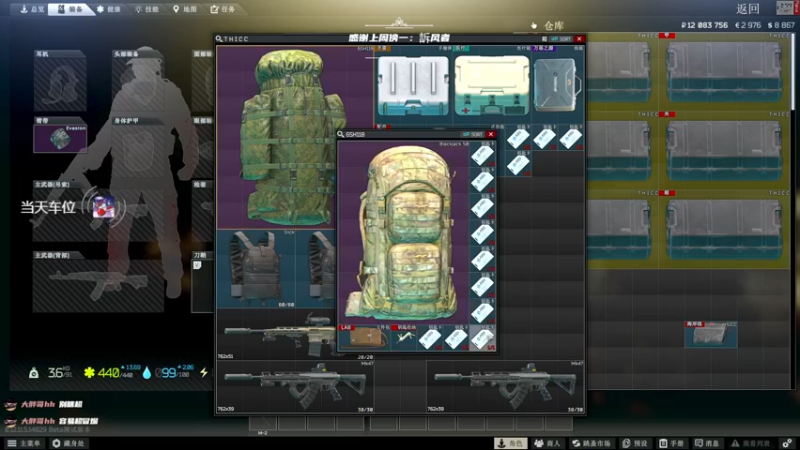The width and height of the screenshot is (800, 450).
Task: Click the 返回 back button
Action: (747, 9)
